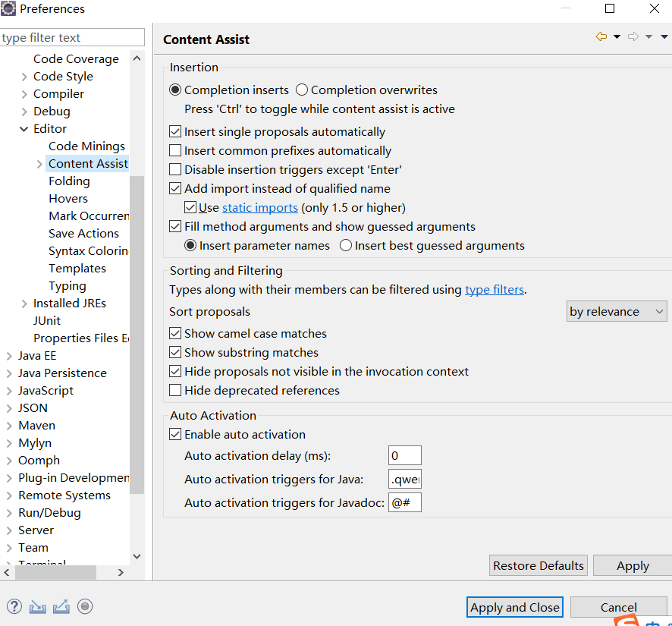Select Save Actions in the tree
672x626 pixels.
(83, 234)
